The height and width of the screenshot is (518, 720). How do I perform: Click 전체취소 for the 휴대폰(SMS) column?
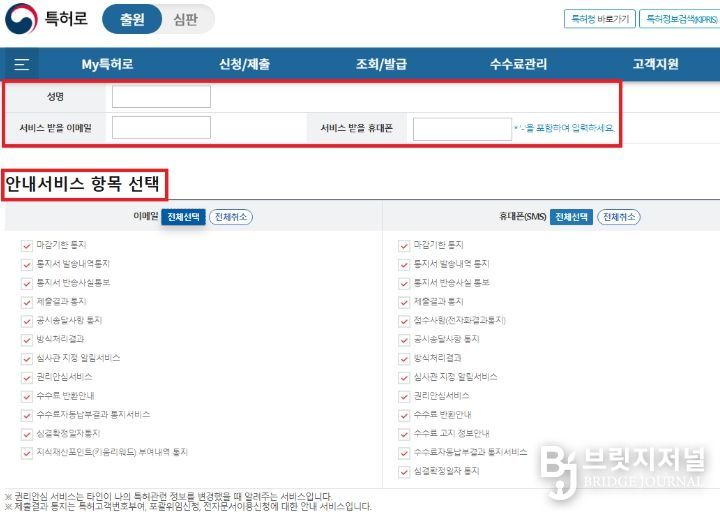[x=619, y=217]
